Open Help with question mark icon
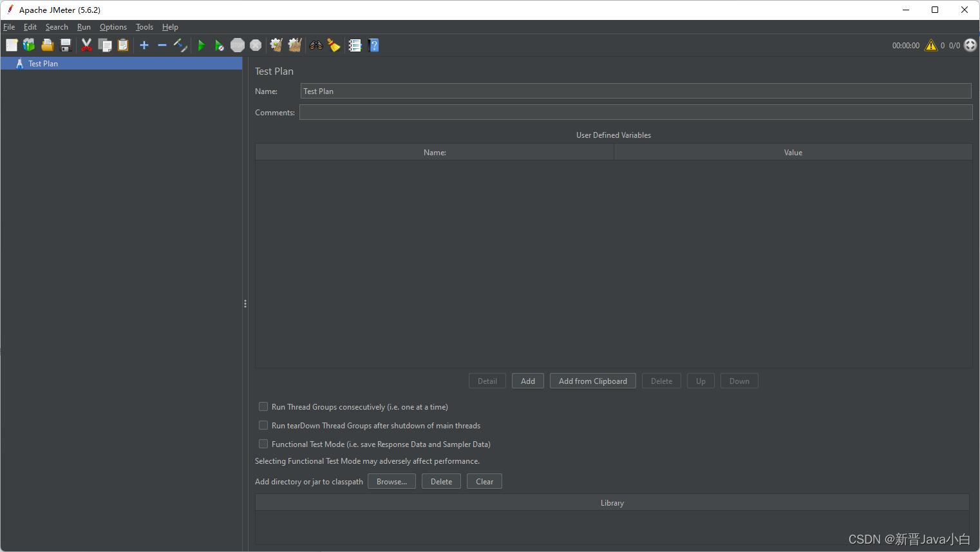Screen dimensions: 980x552 (x=373, y=45)
